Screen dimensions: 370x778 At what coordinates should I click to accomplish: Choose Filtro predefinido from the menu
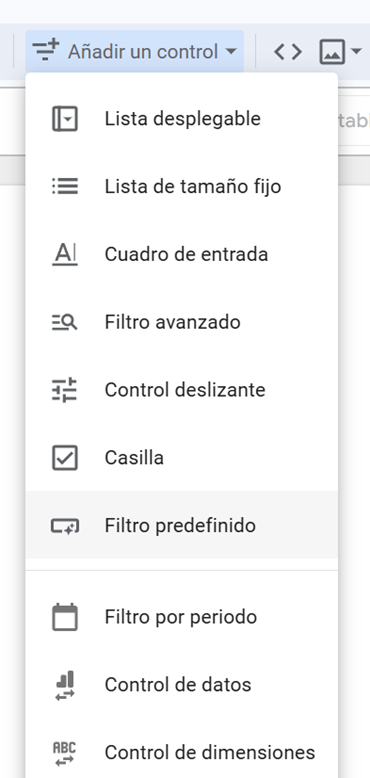tap(182, 525)
